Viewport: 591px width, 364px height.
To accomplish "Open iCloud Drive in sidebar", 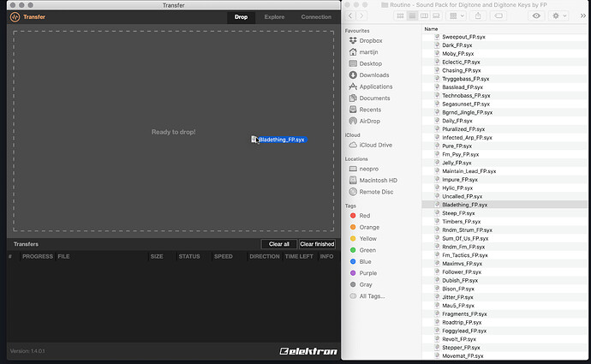I will tap(371, 145).
